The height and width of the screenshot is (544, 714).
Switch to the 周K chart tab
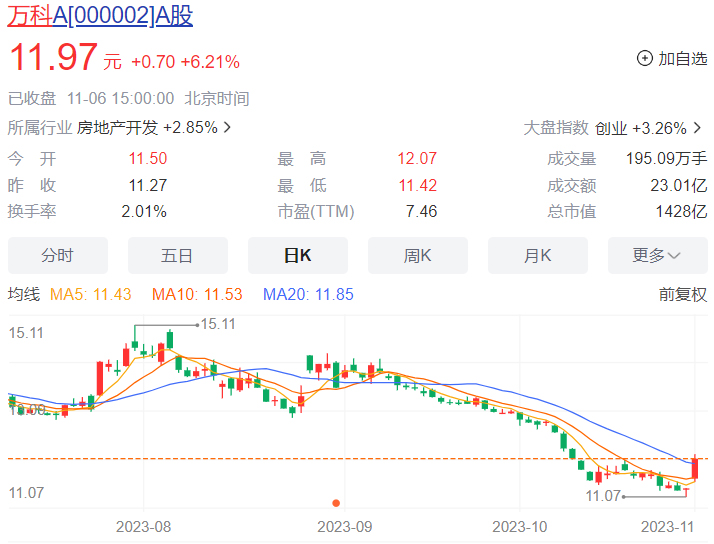418,255
